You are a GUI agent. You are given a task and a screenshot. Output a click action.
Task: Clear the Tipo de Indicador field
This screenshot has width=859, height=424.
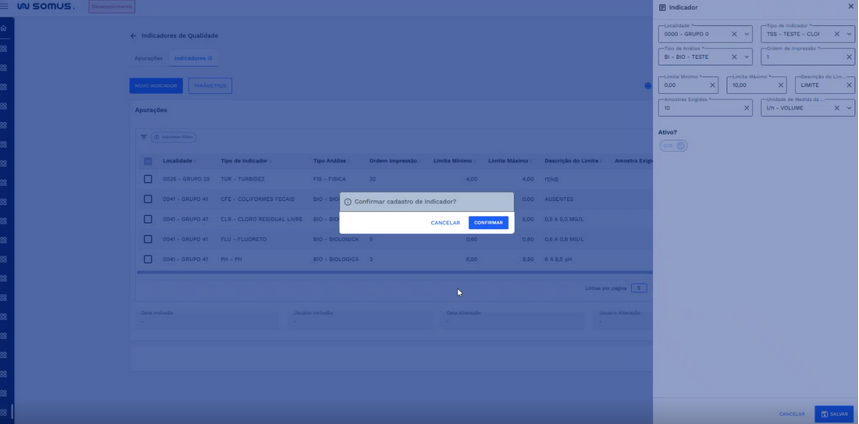pyautogui.click(x=837, y=34)
